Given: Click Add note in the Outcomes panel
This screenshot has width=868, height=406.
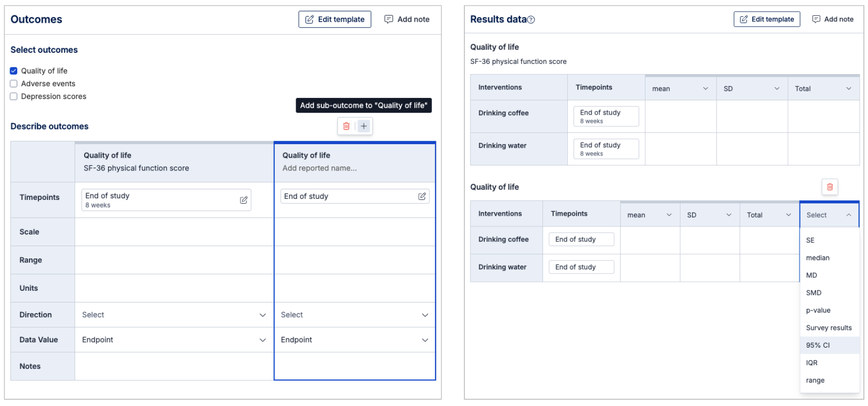Looking at the screenshot, I should [407, 19].
